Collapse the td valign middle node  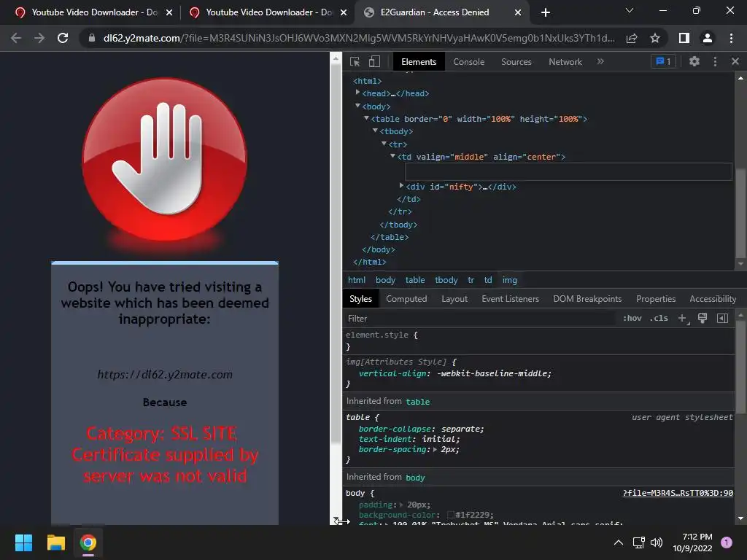pos(392,156)
